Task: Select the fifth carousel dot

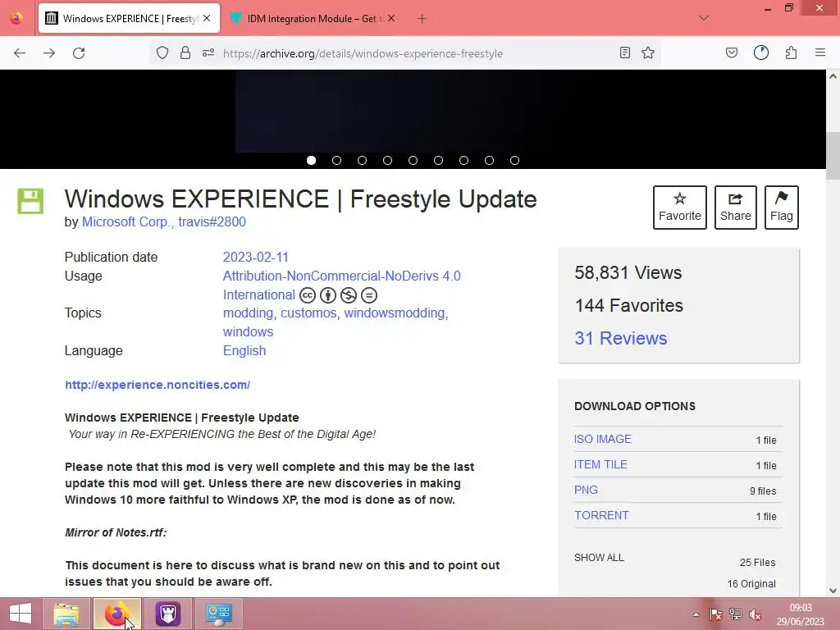Action: (413, 160)
